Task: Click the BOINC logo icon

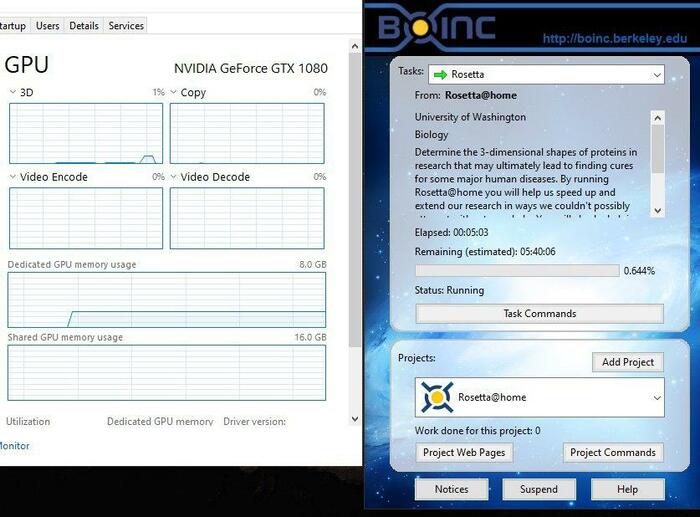Action: [x=437, y=28]
